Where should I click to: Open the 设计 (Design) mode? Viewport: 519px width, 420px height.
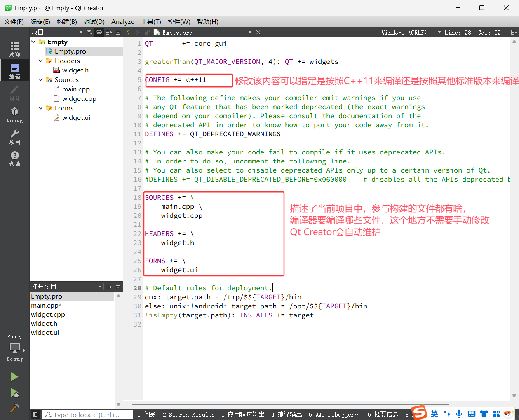click(15, 93)
